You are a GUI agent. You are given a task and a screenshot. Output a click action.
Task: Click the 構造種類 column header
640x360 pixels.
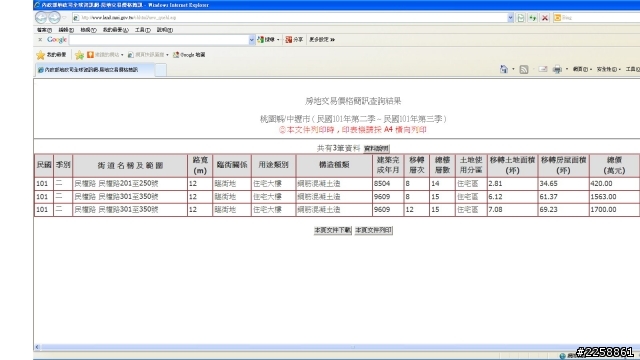pos(334,165)
